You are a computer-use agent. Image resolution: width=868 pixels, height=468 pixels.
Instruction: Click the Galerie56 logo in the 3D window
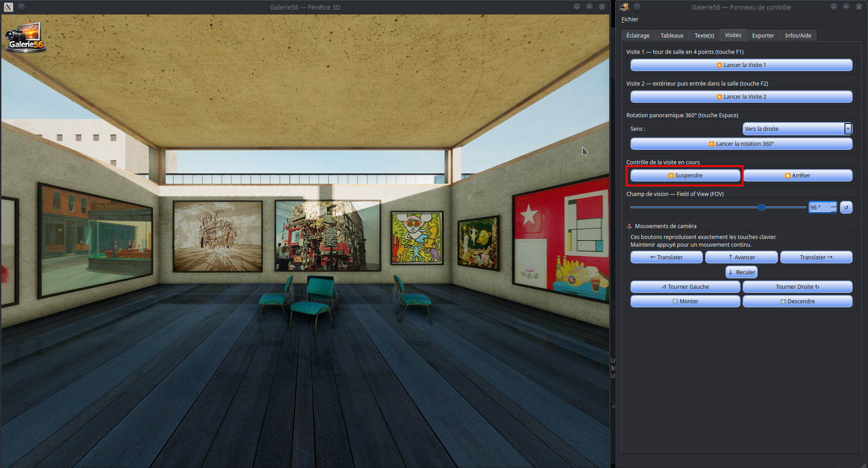[x=25, y=37]
